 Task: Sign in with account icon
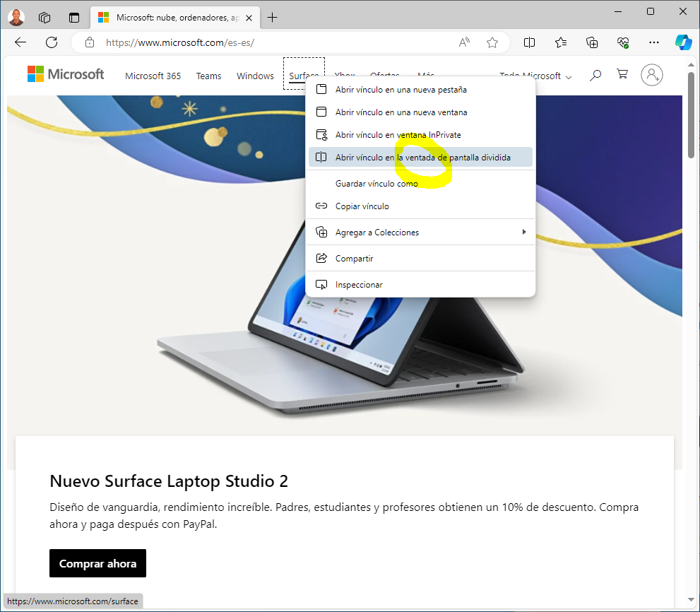click(652, 75)
